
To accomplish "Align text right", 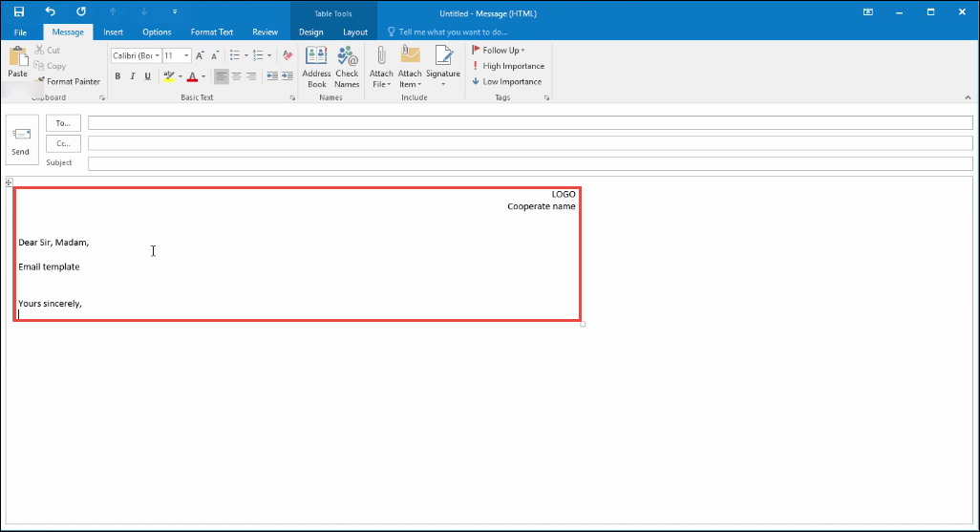I will 251,76.
